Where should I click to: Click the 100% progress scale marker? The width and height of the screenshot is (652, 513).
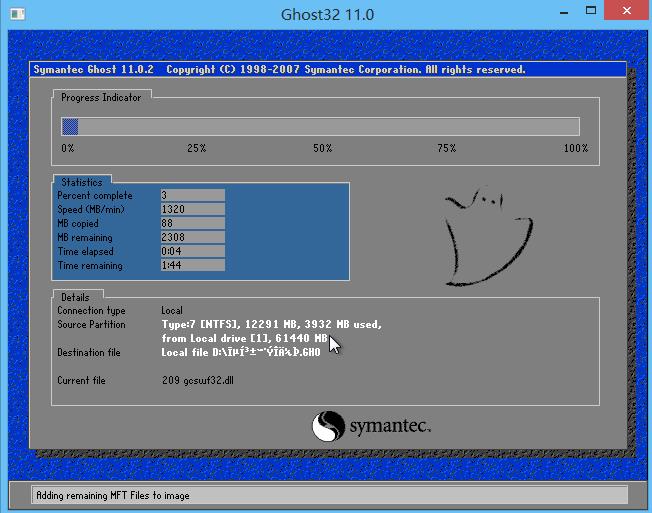(x=576, y=148)
